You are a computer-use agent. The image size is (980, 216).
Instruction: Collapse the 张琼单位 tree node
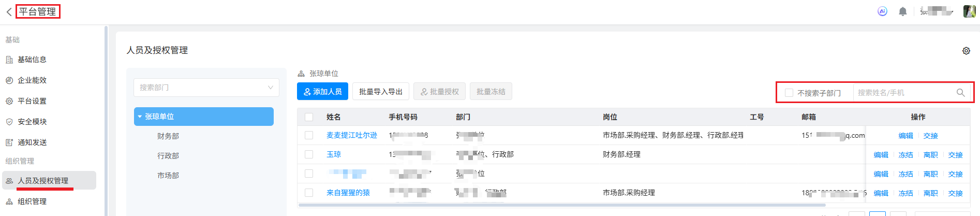(140, 117)
